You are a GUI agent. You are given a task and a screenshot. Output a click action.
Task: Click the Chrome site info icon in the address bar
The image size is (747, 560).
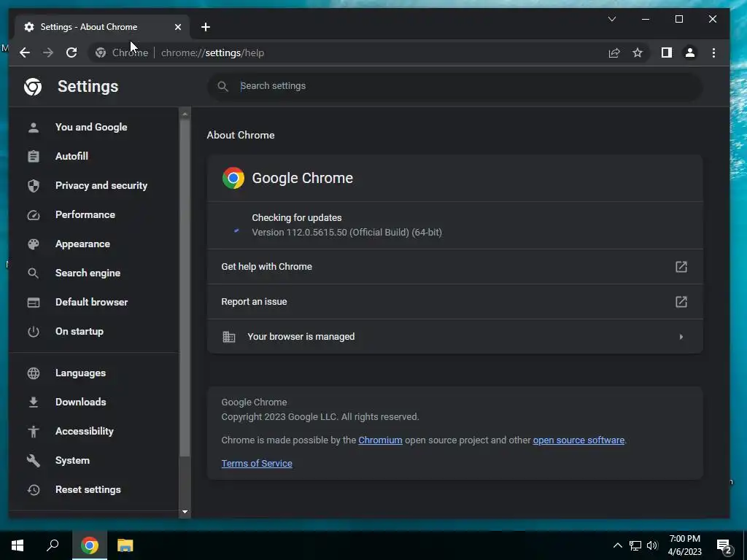tap(101, 52)
